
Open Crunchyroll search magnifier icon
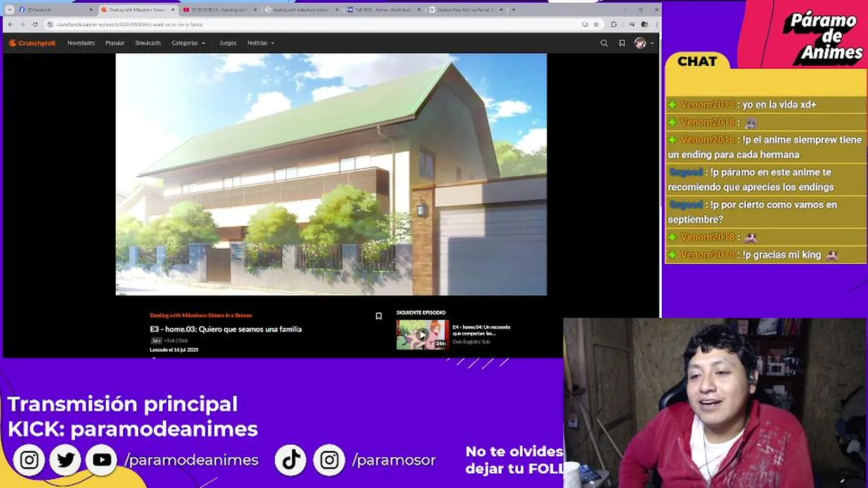[x=604, y=43]
